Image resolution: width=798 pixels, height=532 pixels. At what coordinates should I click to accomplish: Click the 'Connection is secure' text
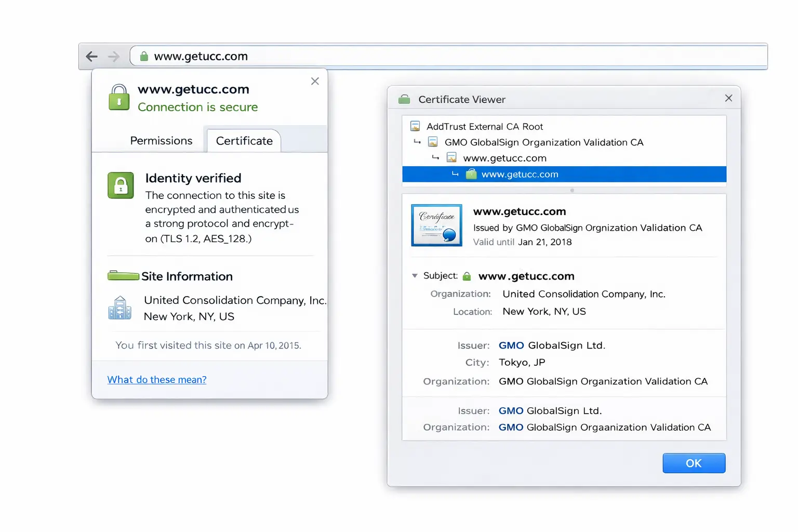[x=197, y=107]
